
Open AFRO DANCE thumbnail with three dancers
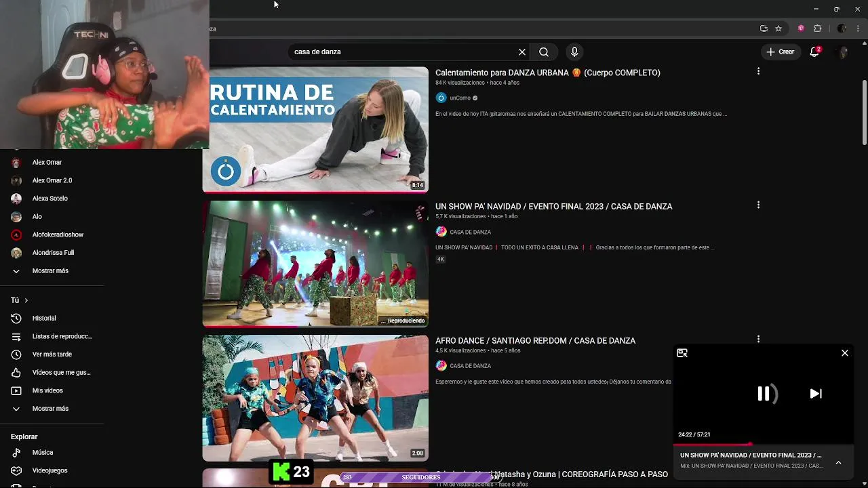click(x=315, y=398)
